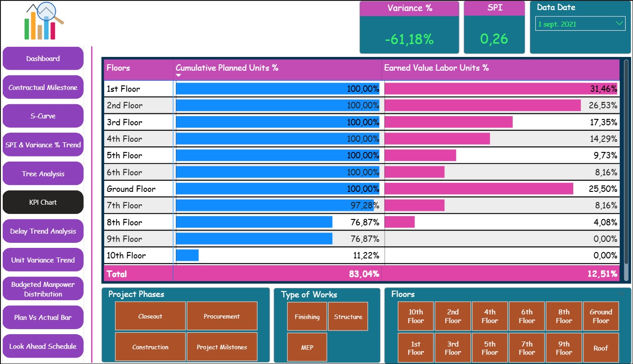Image resolution: width=633 pixels, height=364 pixels.
Task: Select the 1st Floor slicer tile
Action: coord(416,348)
